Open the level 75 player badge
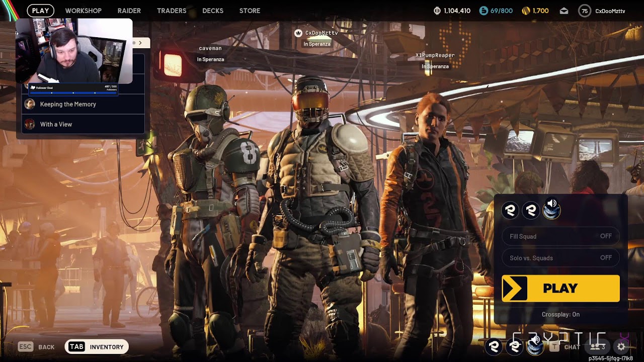The width and height of the screenshot is (644, 362). tap(584, 11)
